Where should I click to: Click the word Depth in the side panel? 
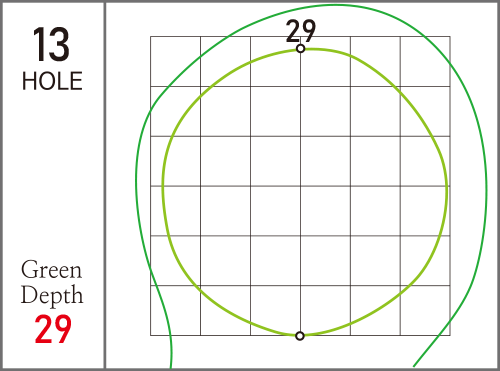tap(52, 295)
